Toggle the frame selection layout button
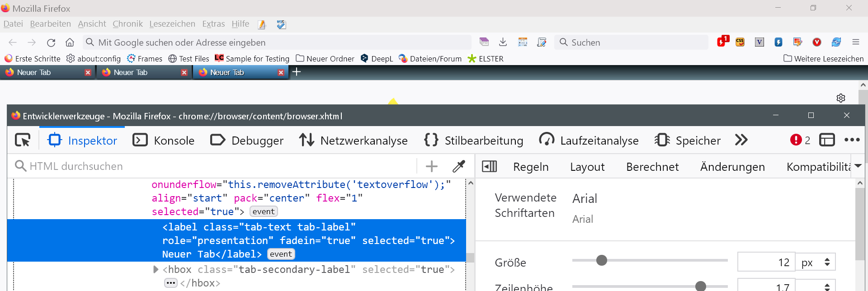Screen dimensions: 868x291 coord(826,140)
